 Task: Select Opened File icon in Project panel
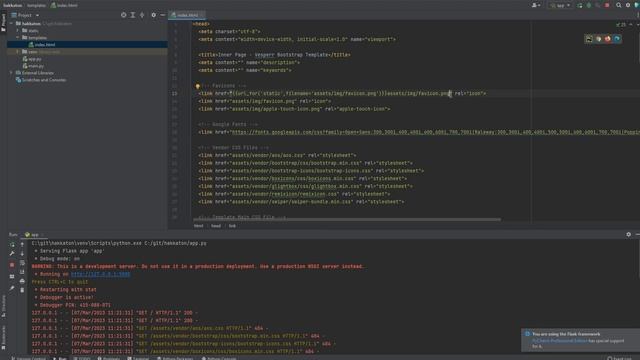point(123,15)
